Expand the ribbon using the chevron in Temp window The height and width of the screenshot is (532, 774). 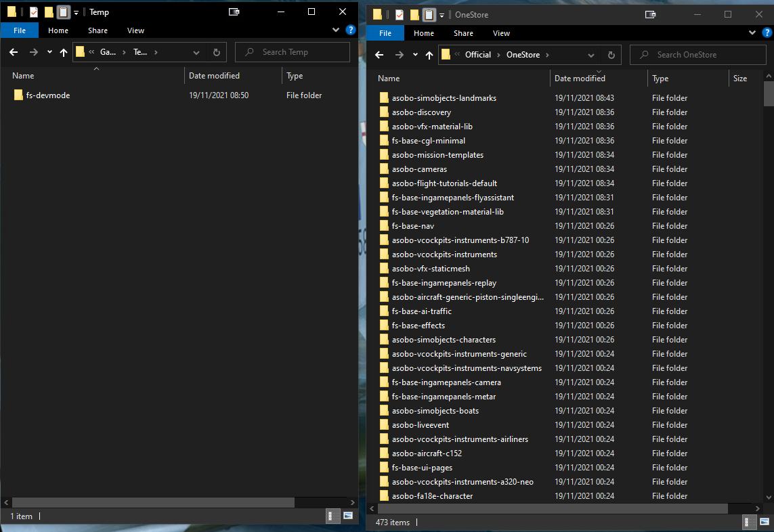pyautogui.click(x=335, y=29)
